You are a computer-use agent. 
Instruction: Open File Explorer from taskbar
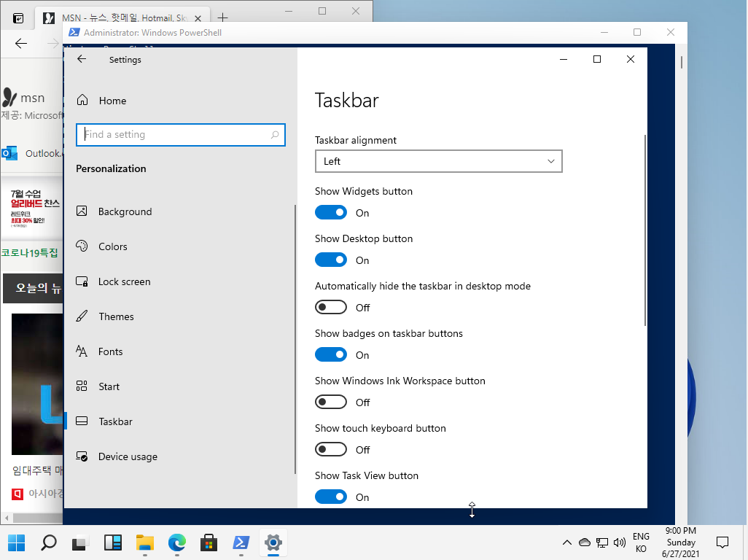pos(144,542)
